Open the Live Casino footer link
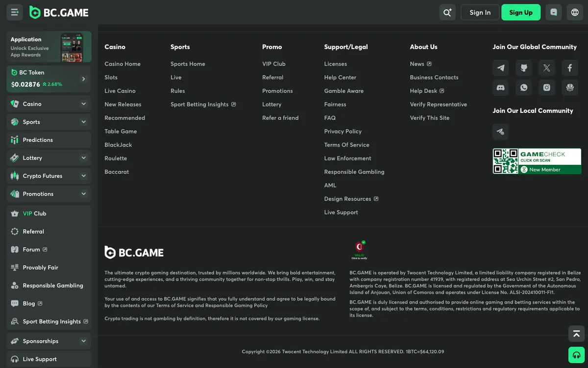588x368 pixels. [x=120, y=91]
